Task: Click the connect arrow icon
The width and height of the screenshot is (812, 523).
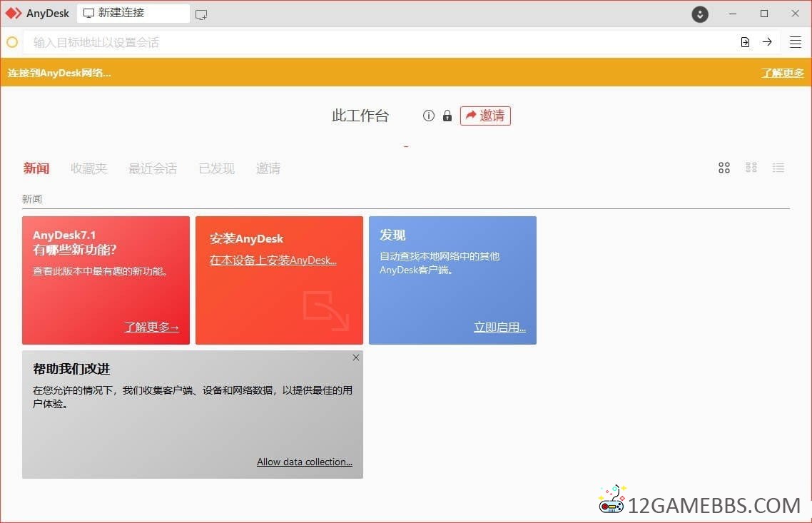Action: (767, 42)
